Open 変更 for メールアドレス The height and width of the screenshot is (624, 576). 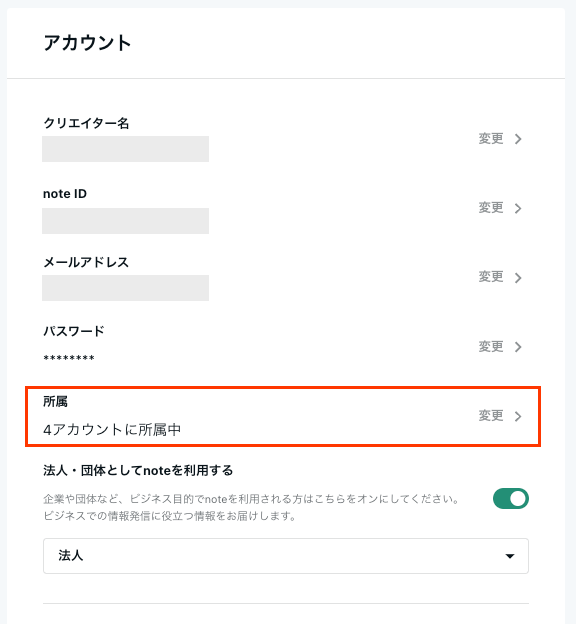(x=491, y=277)
